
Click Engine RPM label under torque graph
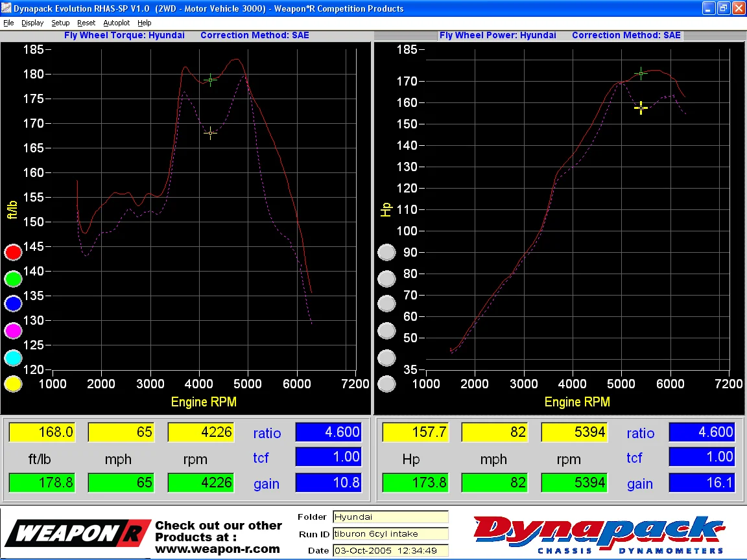coord(204,402)
